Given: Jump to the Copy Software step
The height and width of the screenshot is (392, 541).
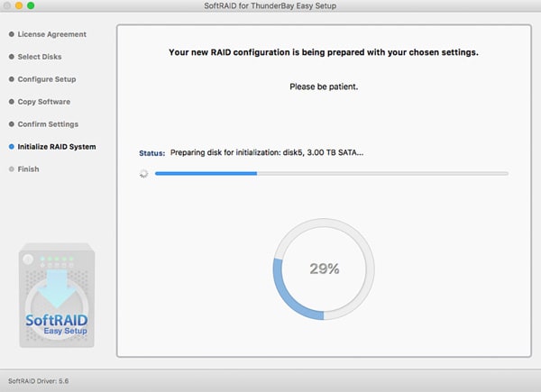Looking at the screenshot, I should [x=43, y=102].
